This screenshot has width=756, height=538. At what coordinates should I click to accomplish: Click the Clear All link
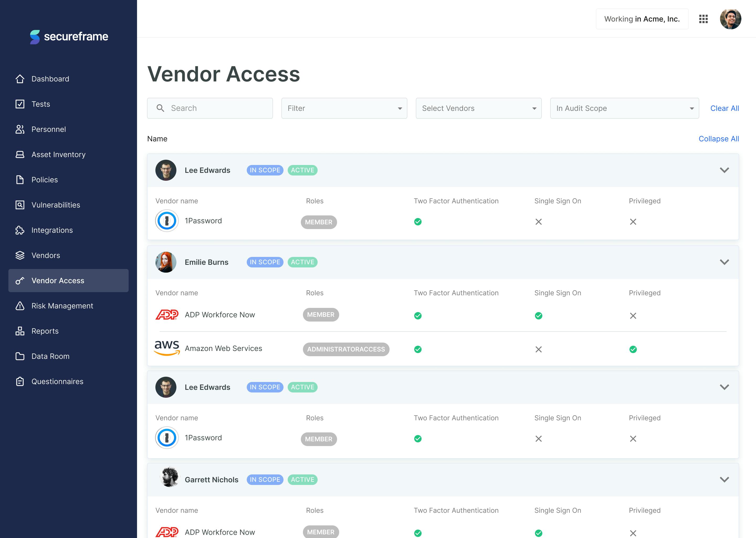click(724, 108)
